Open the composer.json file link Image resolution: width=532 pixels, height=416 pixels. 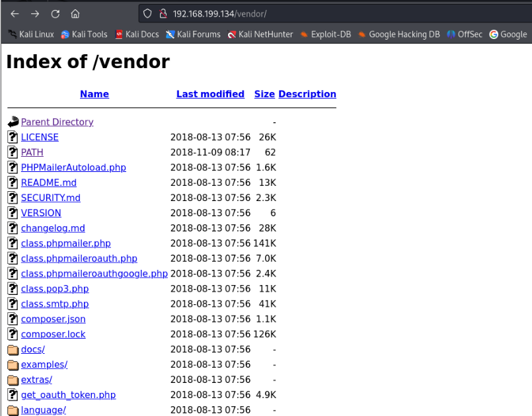(x=53, y=319)
